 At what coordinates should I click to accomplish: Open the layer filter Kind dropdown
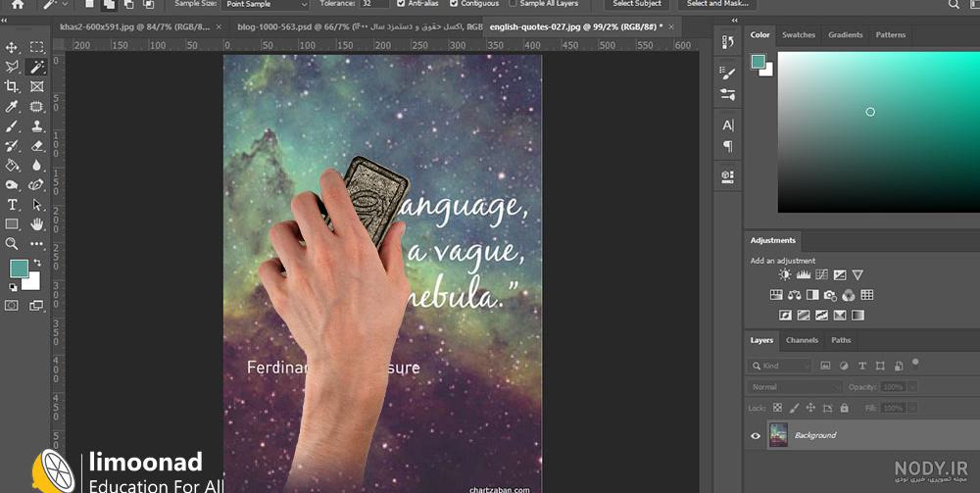click(x=779, y=367)
